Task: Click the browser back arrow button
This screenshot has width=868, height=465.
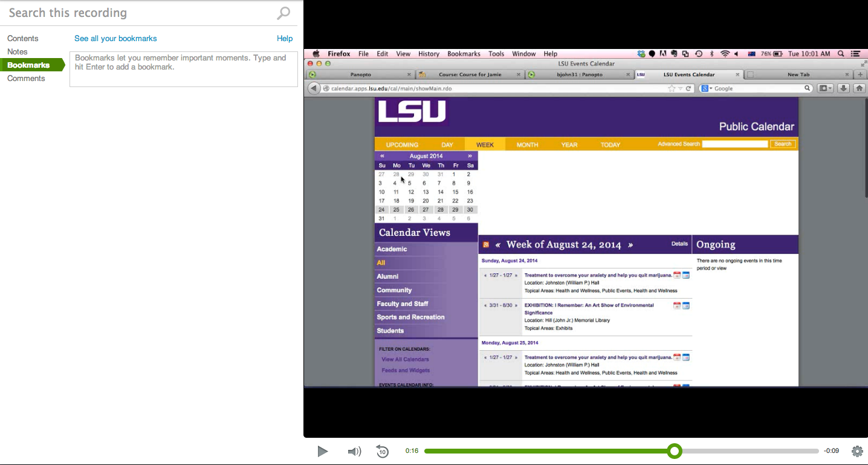Action: [314, 88]
